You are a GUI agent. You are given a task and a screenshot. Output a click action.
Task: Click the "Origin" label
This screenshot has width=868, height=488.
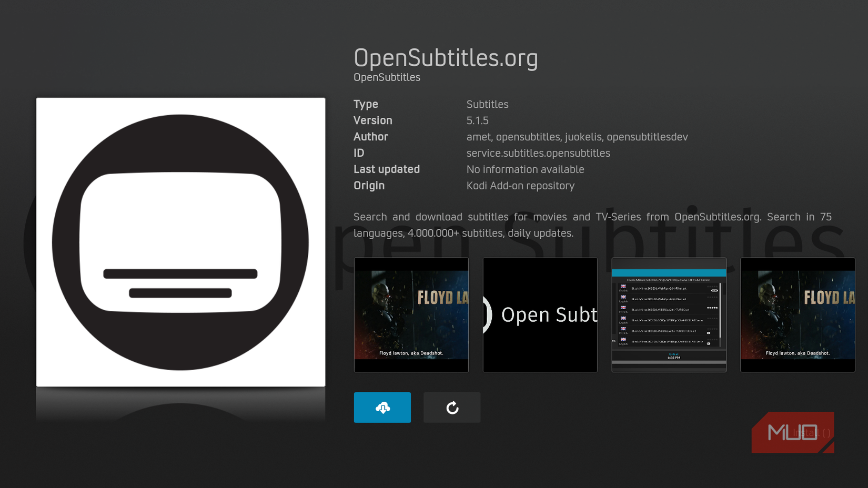[369, 186]
